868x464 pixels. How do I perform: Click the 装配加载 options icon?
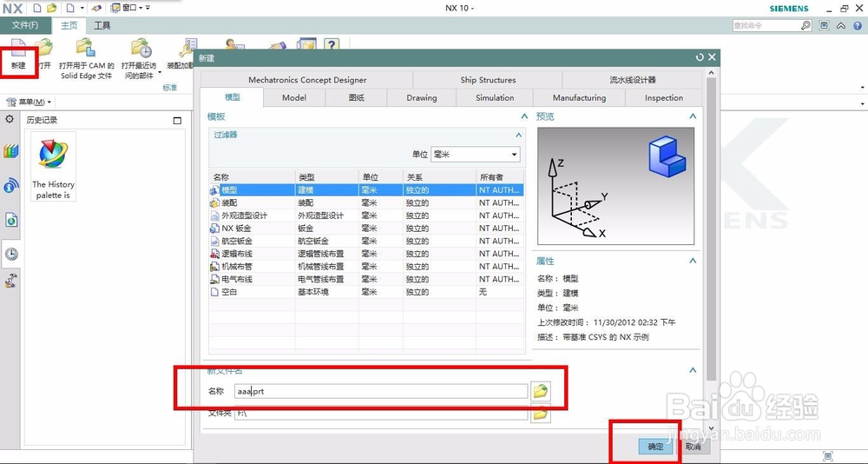coord(189,48)
